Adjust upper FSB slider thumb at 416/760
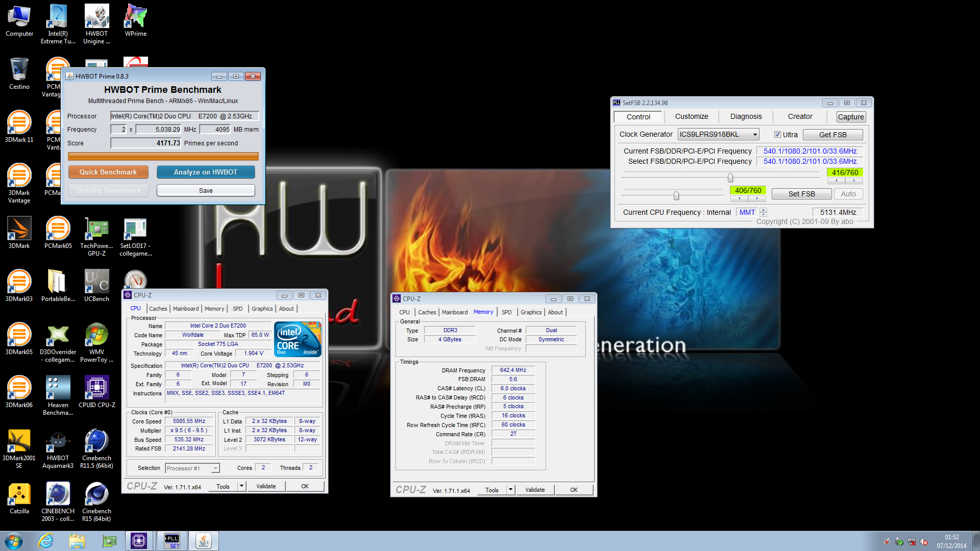Screen dimensions: 980x551 [x=730, y=178]
